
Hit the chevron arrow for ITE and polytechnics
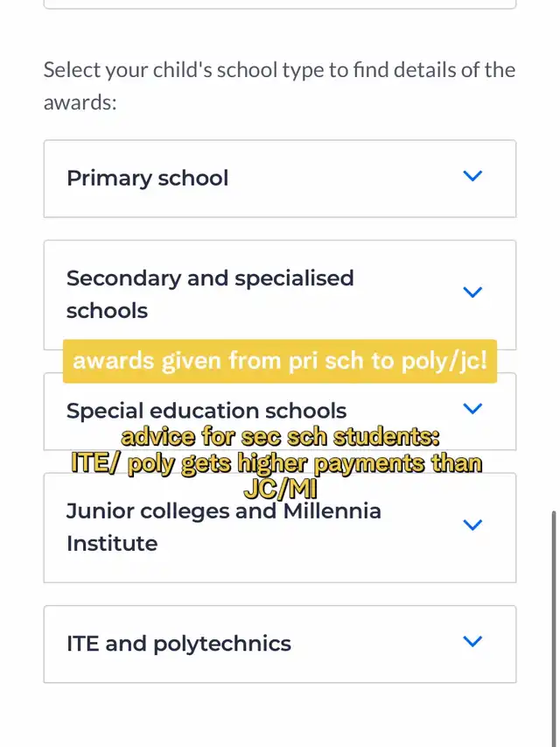(472, 642)
